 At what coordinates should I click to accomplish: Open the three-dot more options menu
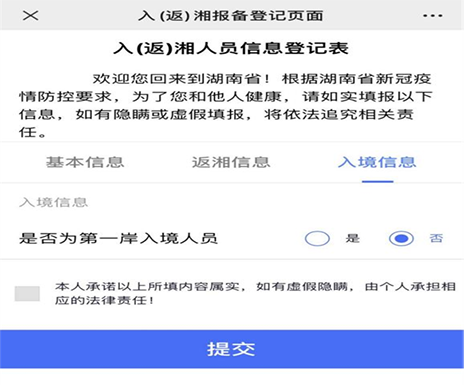click(x=433, y=16)
